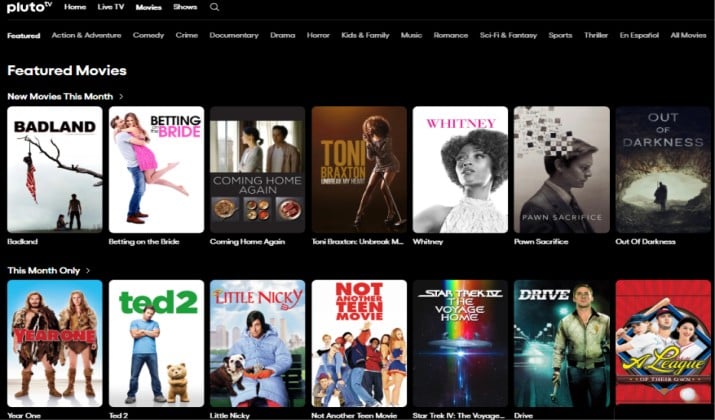Open the Romance category
715x420 pixels.
[451, 35]
